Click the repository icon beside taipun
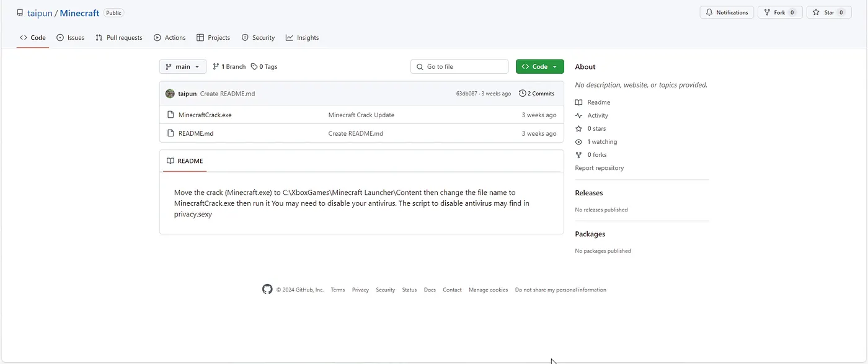Image resolution: width=868 pixels, height=364 pixels. click(20, 13)
